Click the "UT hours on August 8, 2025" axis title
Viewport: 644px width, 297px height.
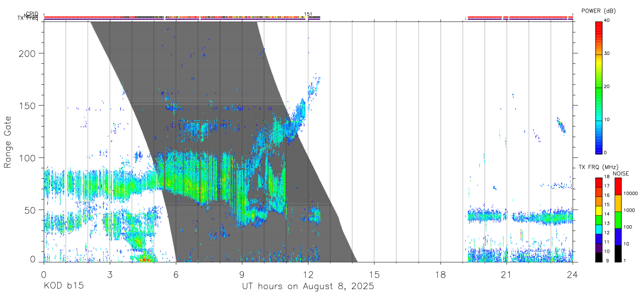click(308, 286)
